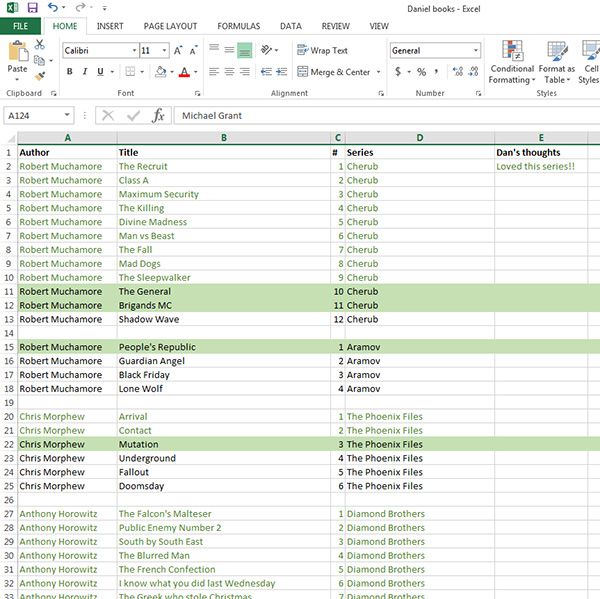The height and width of the screenshot is (599, 600).
Task: Cut selection with the scissors icon
Action: pyautogui.click(x=39, y=44)
